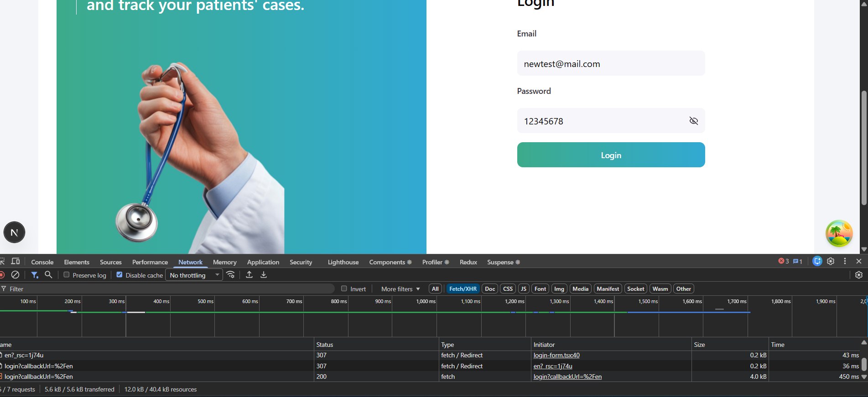Toggle Media request filter

[x=580, y=289]
